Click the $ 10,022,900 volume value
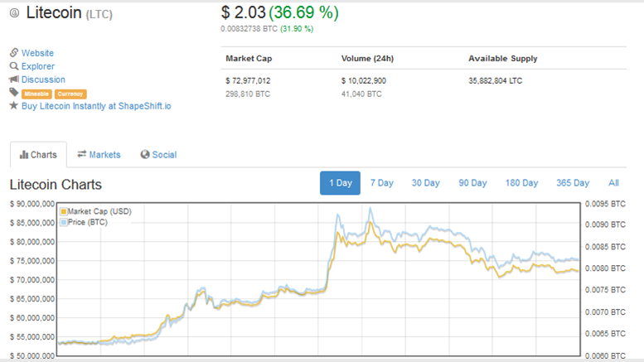Screen dimensions: 644x362 tap(364, 81)
